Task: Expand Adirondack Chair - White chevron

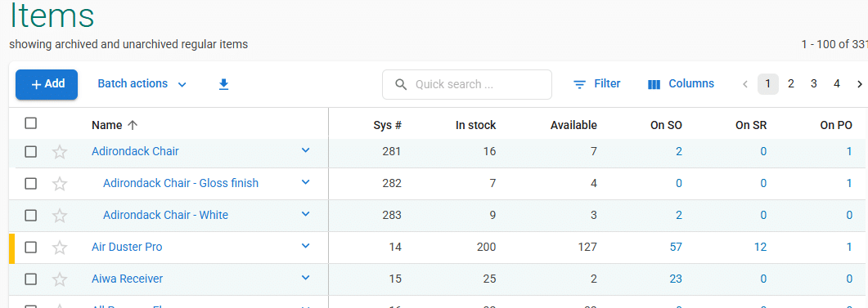Action: 306,214
